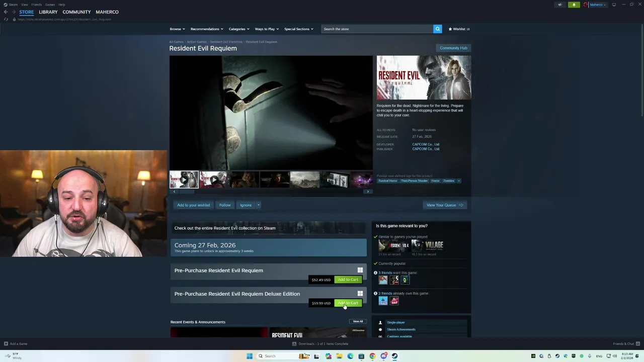Open Google Chrome from taskbar
This screenshot has width=644, height=362.
click(372, 356)
